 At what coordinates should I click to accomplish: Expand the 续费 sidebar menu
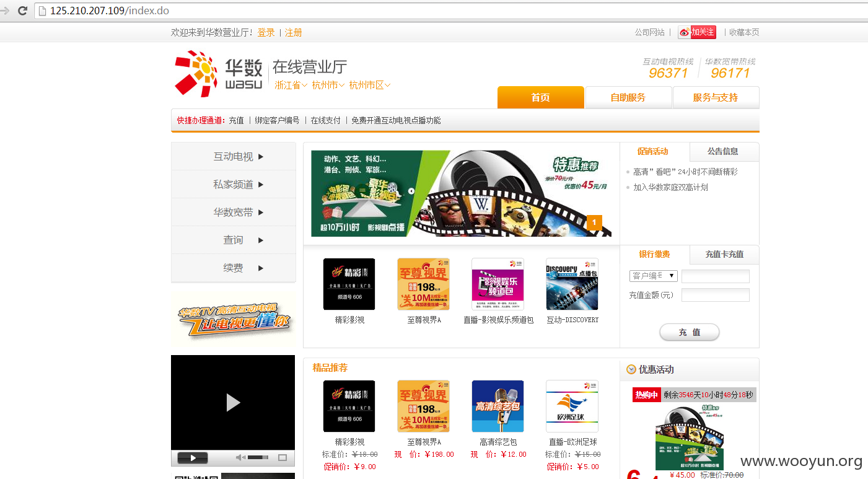233,268
